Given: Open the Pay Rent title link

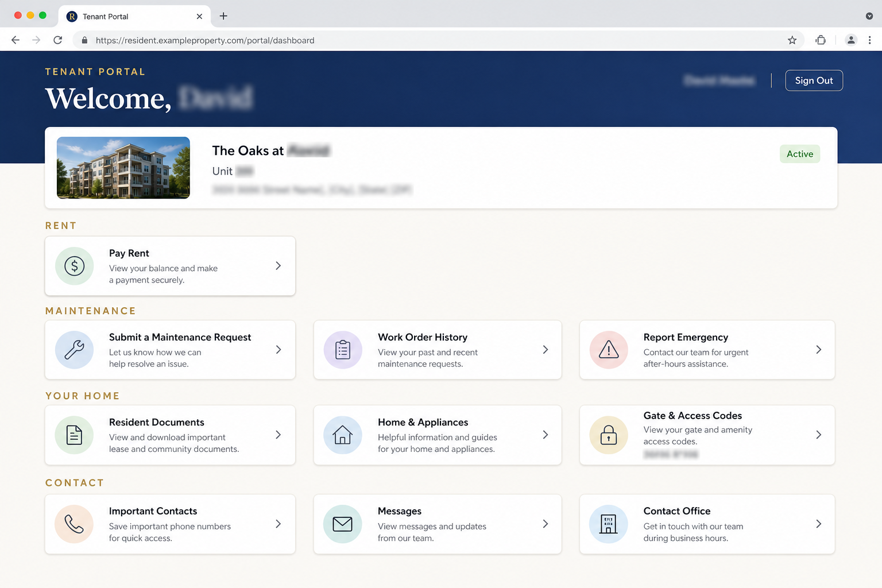Looking at the screenshot, I should tap(129, 253).
